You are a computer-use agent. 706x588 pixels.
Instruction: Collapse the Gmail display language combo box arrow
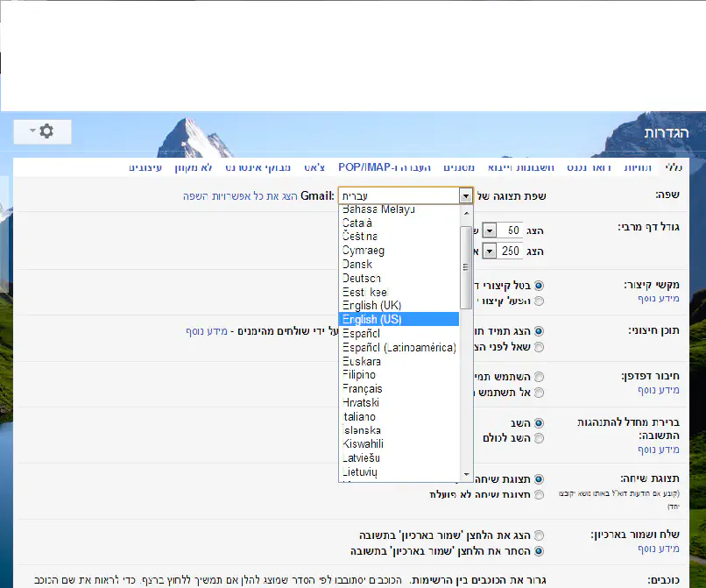tap(466, 196)
